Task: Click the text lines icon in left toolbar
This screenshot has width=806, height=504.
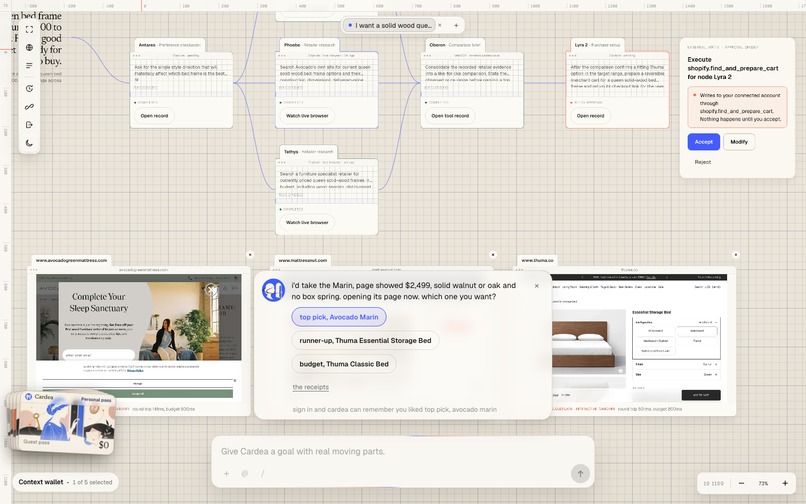Action: pos(29,66)
